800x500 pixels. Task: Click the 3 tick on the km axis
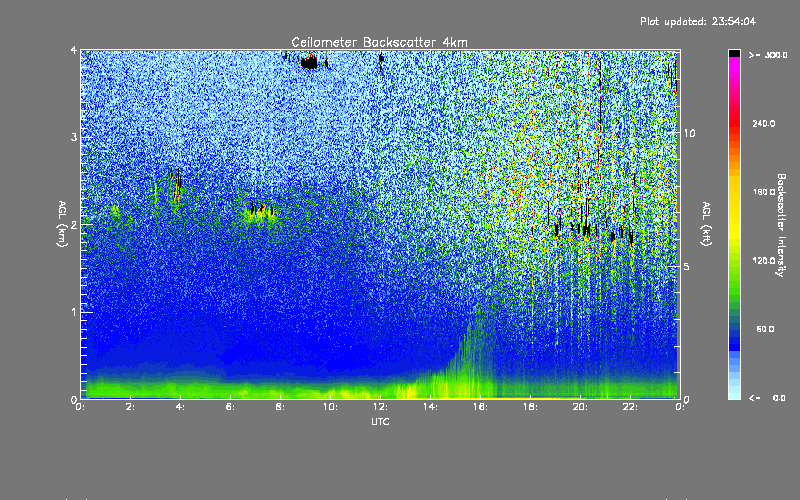(x=74, y=138)
